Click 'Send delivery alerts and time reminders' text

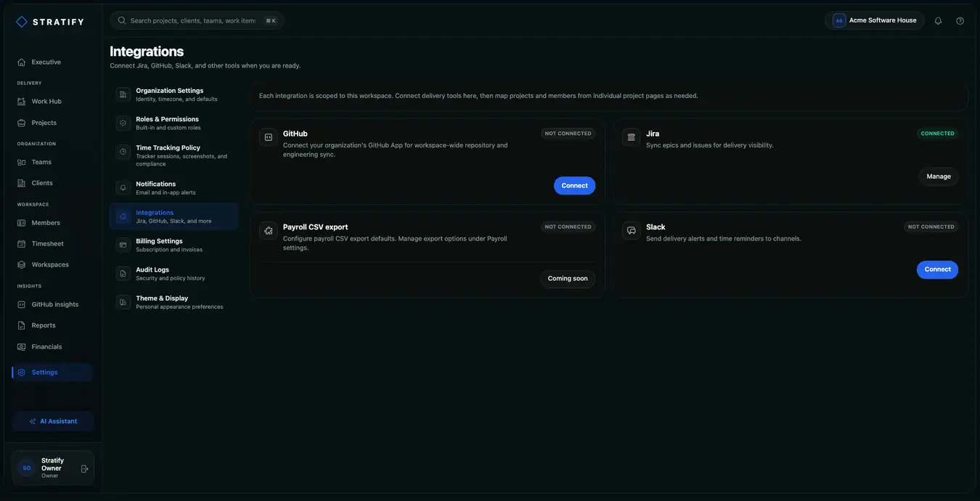[x=724, y=239]
